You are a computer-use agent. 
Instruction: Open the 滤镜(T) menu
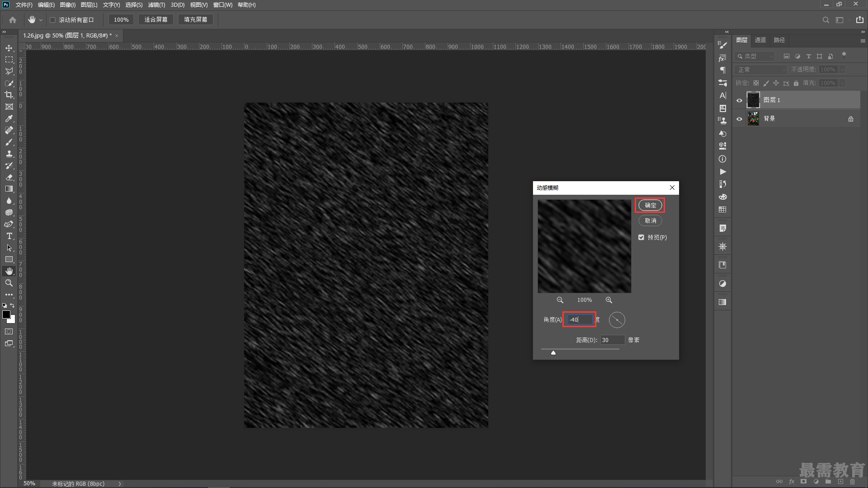(x=156, y=5)
